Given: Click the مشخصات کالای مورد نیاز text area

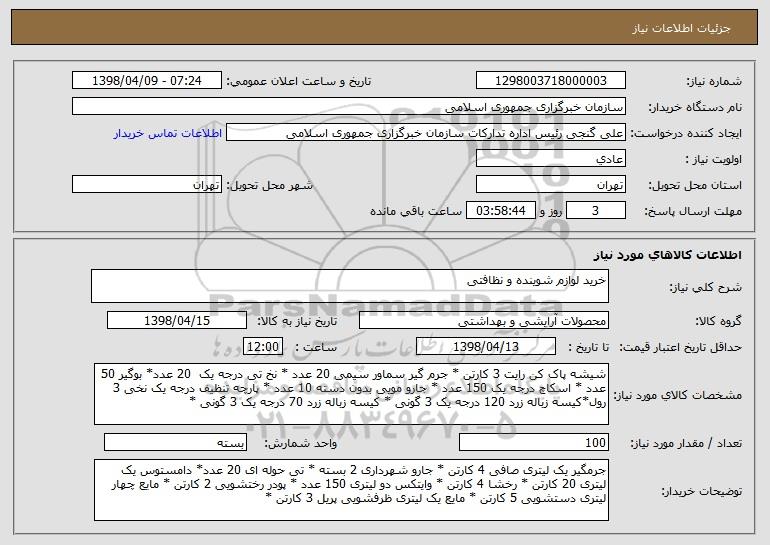Looking at the screenshot, I should [x=351, y=394].
